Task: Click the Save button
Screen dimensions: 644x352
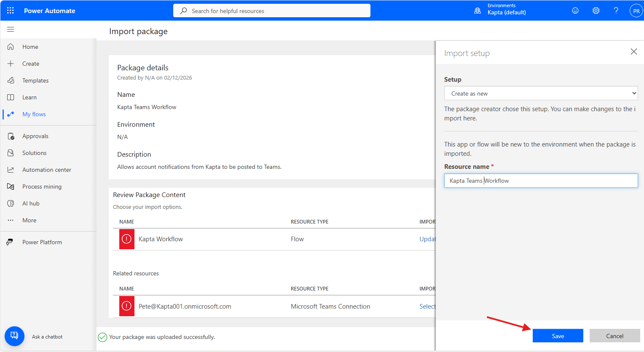Action: coord(558,336)
